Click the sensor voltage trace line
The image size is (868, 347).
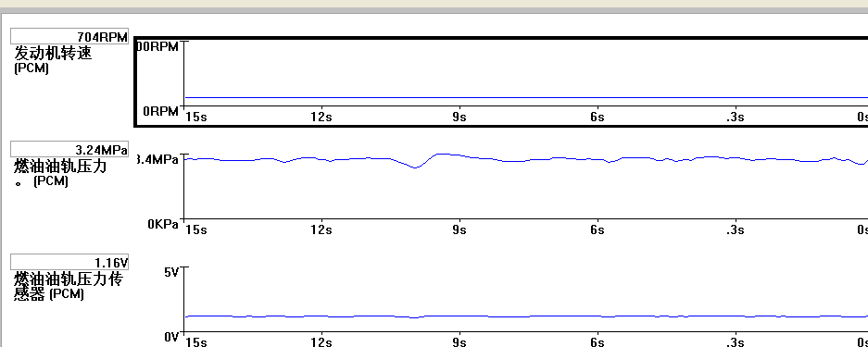[526, 316]
